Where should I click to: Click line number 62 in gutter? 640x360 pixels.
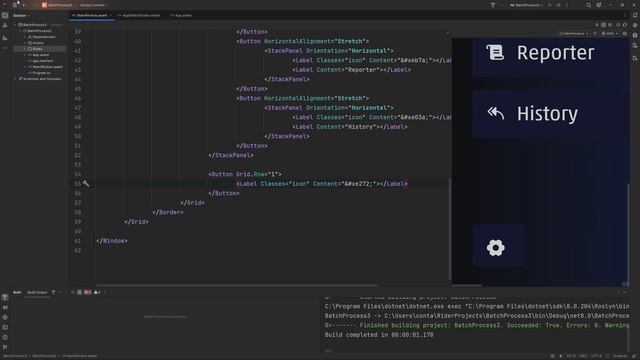(78, 250)
